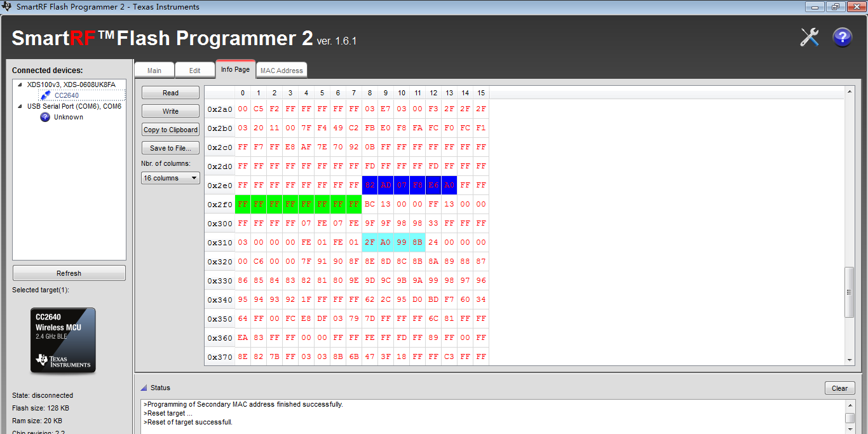
Task: Click the blue help question mark icon
Action: (842, 37)
